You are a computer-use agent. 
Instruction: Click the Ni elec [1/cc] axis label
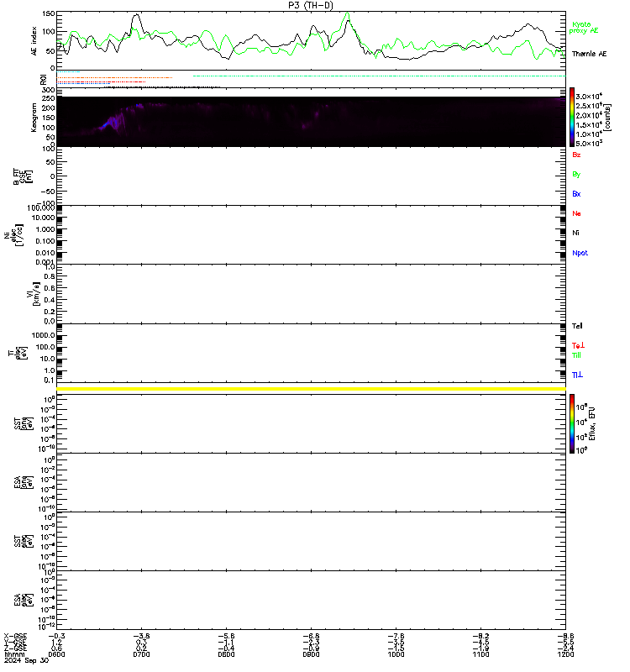13,235
